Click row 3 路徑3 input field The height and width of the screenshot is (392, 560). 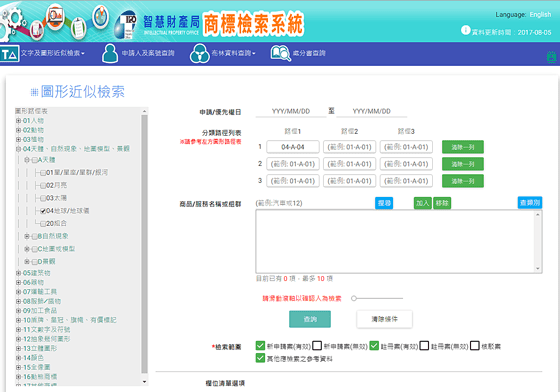[406, 181]
